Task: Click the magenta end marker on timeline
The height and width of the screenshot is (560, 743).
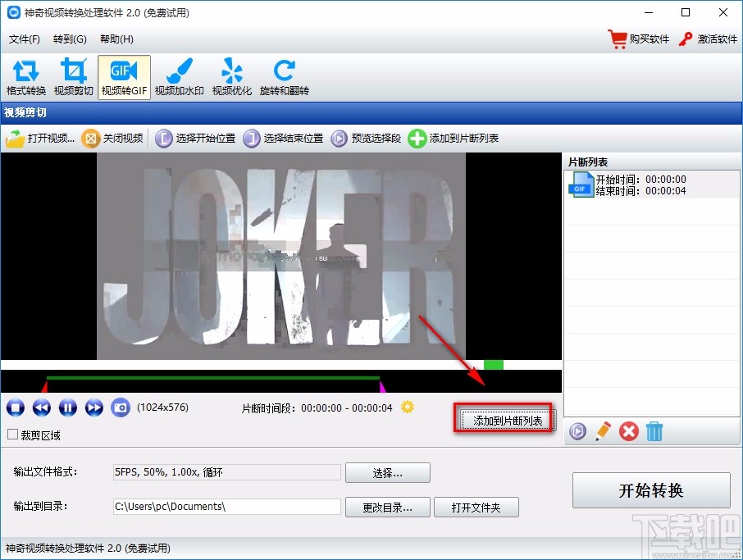Action: click(382, 387)
